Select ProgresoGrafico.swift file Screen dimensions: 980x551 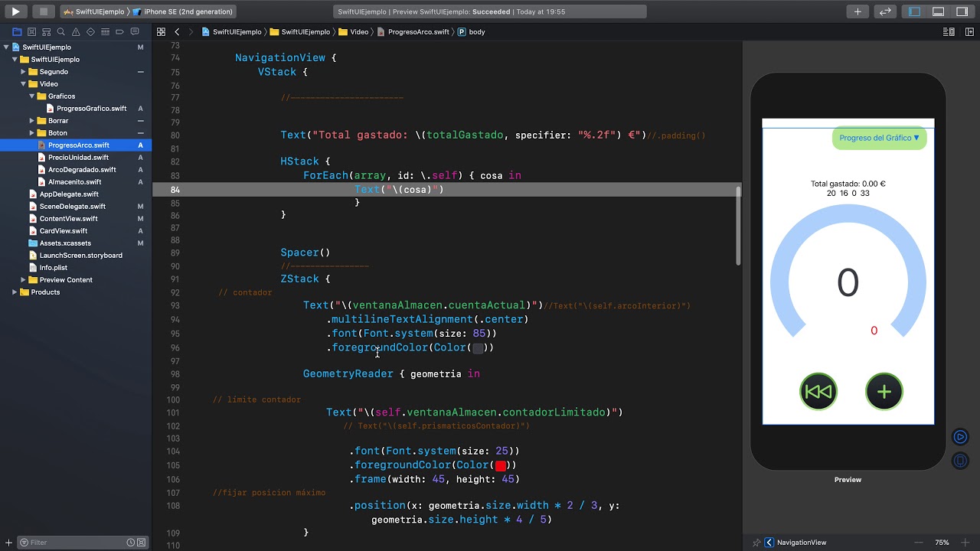coord(91,109)
